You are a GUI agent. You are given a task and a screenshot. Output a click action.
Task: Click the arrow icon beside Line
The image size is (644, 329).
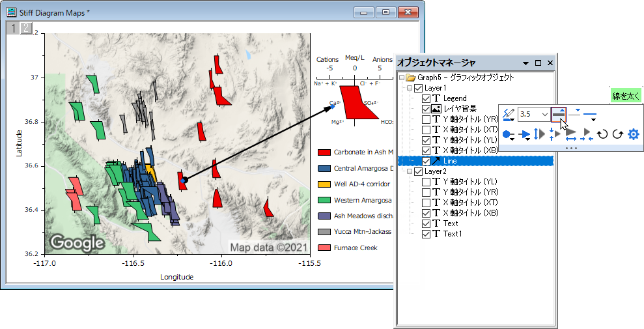coord(436,161)
